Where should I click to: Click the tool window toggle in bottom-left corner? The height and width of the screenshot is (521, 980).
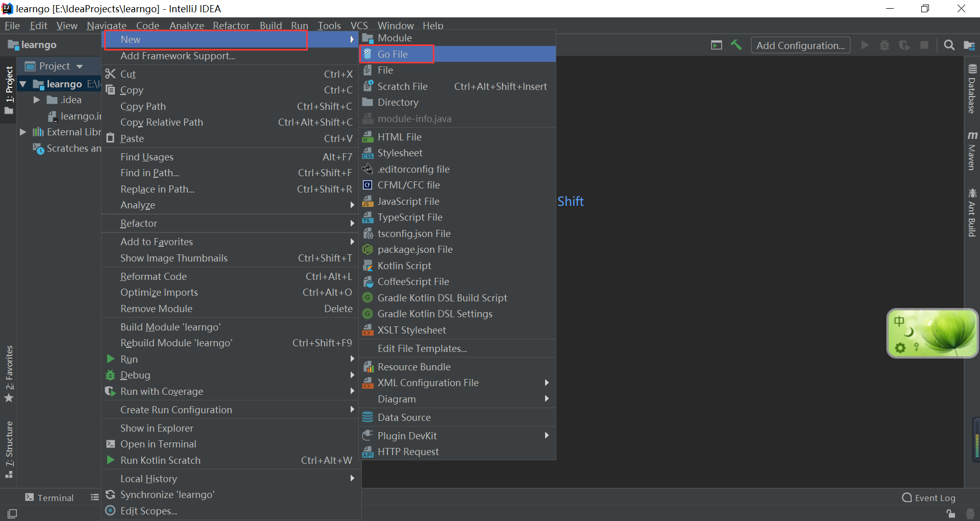pos(12,513)
